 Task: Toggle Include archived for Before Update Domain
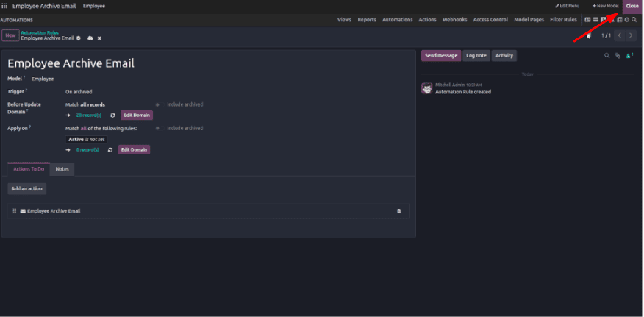point(160,105)
